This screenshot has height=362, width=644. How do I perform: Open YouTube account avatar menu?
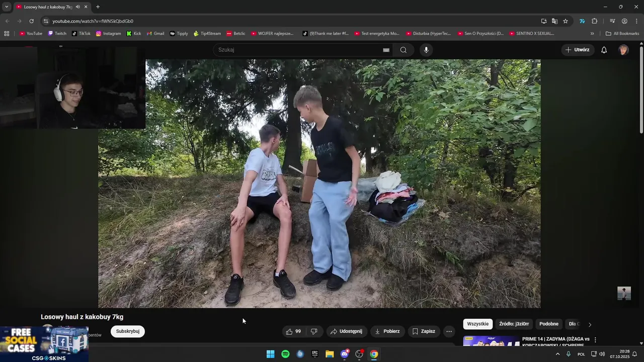click(623, 50)
